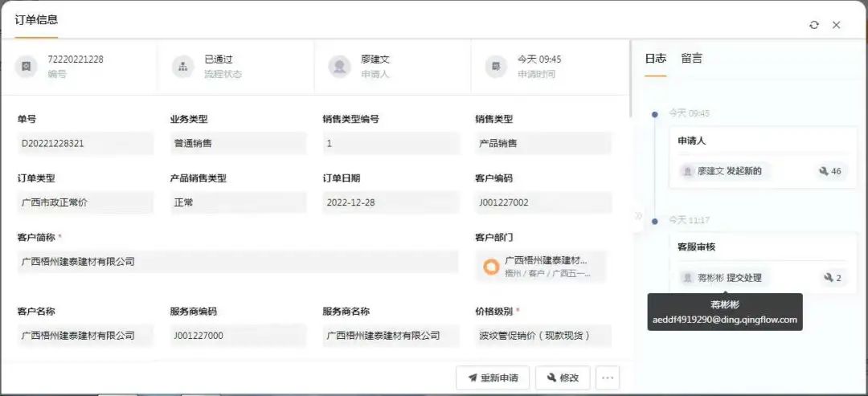Screen dimensions: 868x396
Task: Click the order number 72220221228
Action: click(76, 59)
